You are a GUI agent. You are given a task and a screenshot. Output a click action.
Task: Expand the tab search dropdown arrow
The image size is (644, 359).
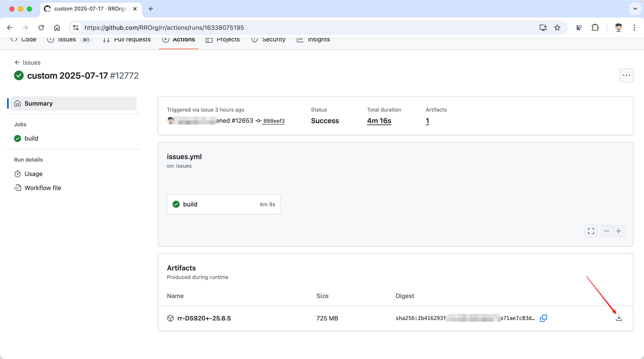[x=635, y=9]
